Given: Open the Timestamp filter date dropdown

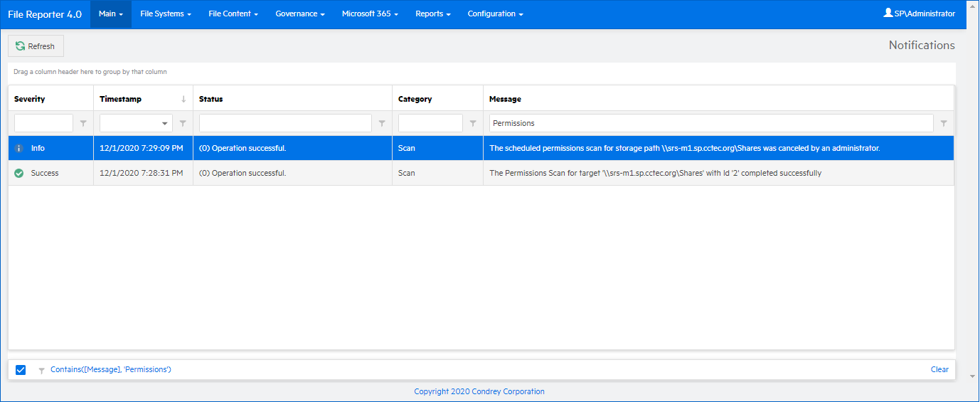Looking at the screenshot, I should 166,124.
